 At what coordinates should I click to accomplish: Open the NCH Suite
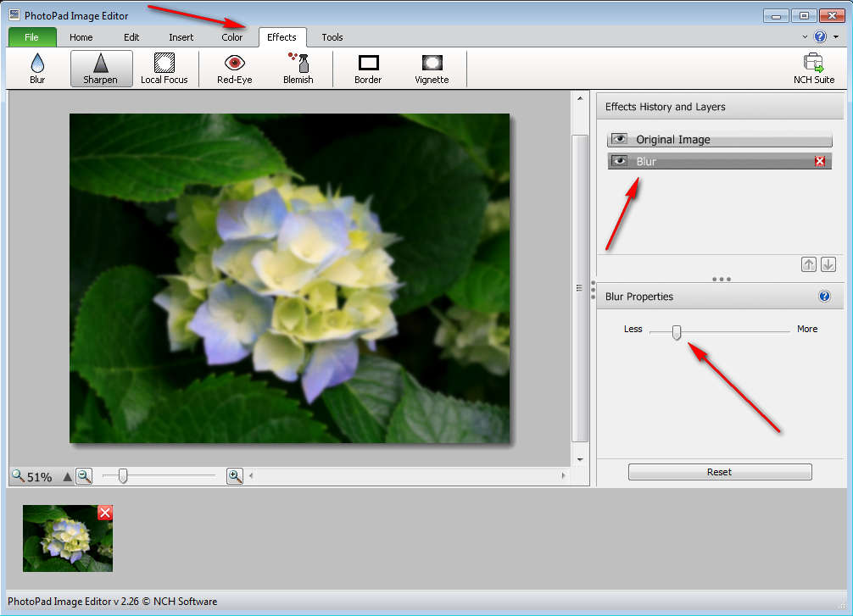tap(814, 69)
